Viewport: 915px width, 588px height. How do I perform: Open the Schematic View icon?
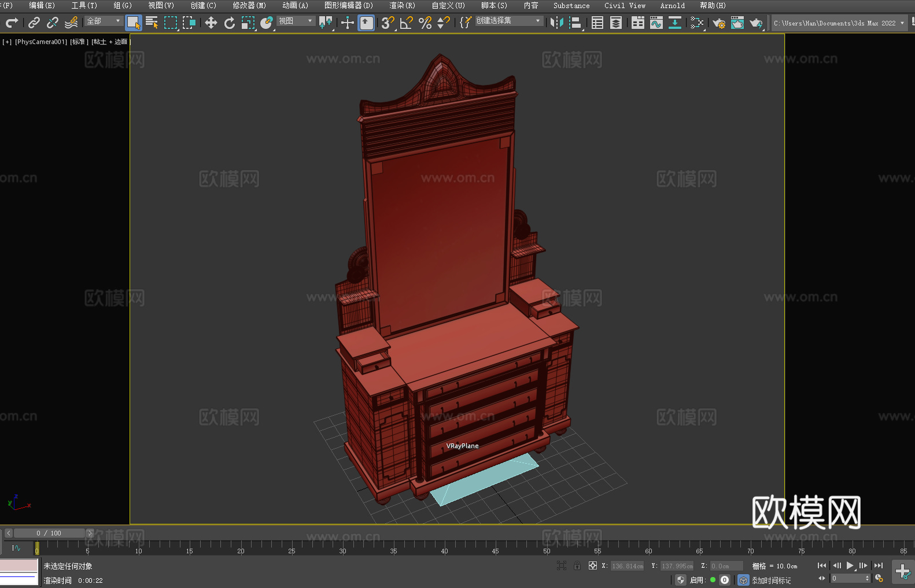[x=675, y=23]
